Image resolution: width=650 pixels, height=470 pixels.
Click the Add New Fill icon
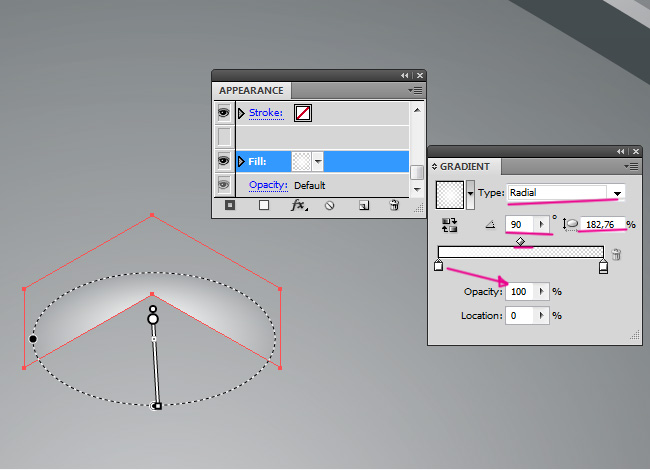(264, 205)
